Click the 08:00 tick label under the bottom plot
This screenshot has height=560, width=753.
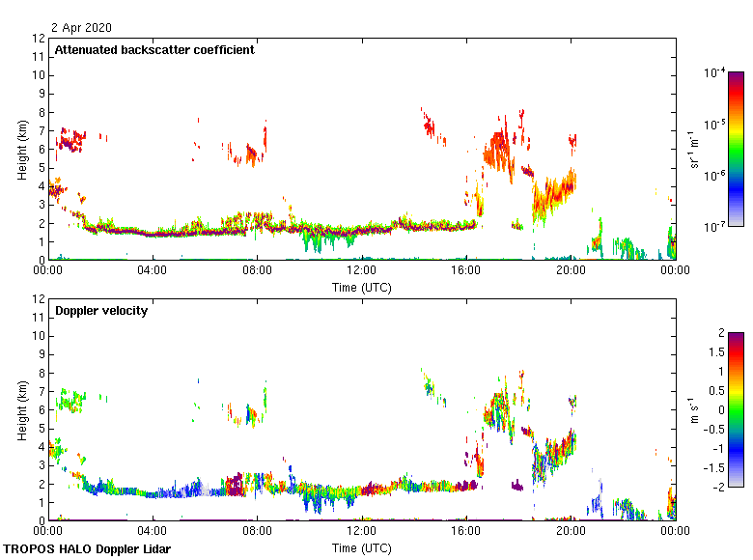point(257,531)
